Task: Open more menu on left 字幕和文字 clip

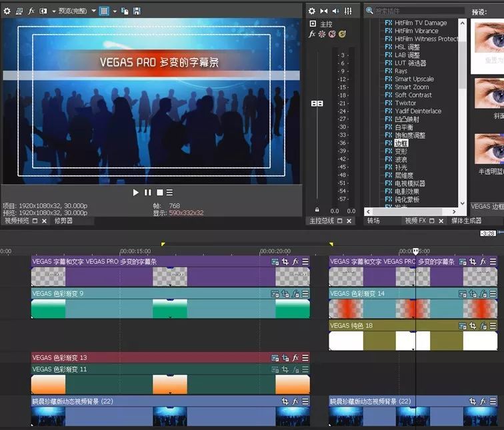Action: [x=305, y=261]
